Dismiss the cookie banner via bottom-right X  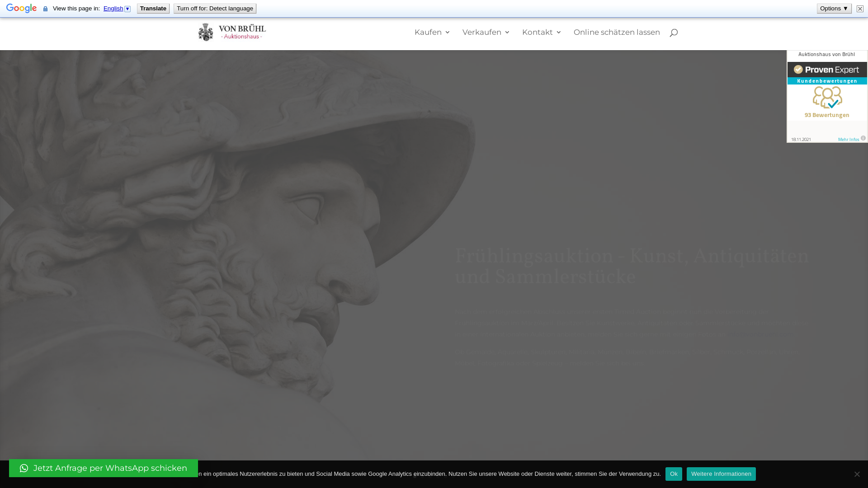857,474
